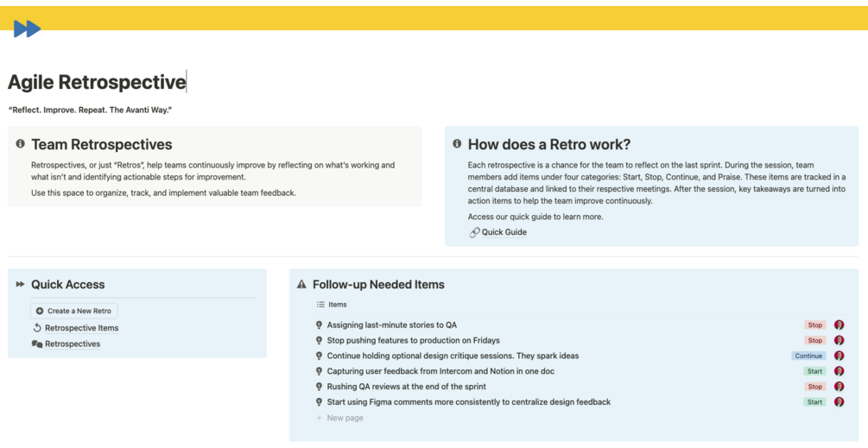Click the yellow cover banner
This screenshot has width=868, height=448.
click(x=432, y=17)
